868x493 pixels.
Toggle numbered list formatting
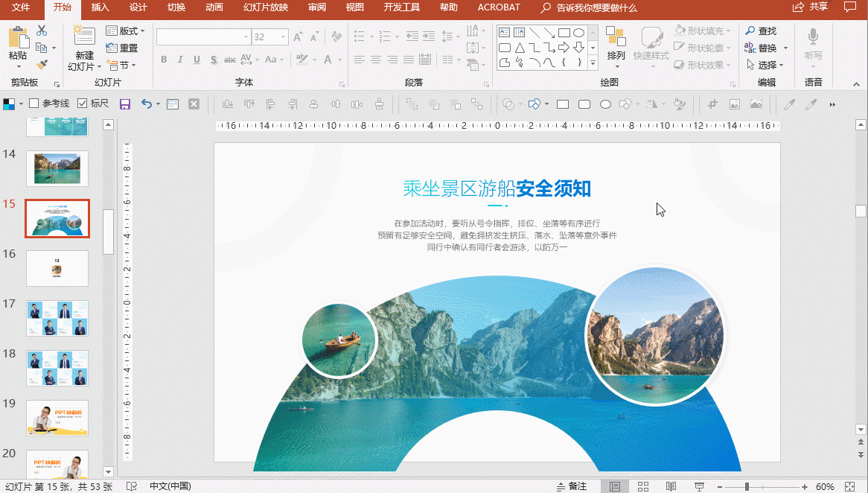coord(385,36)
